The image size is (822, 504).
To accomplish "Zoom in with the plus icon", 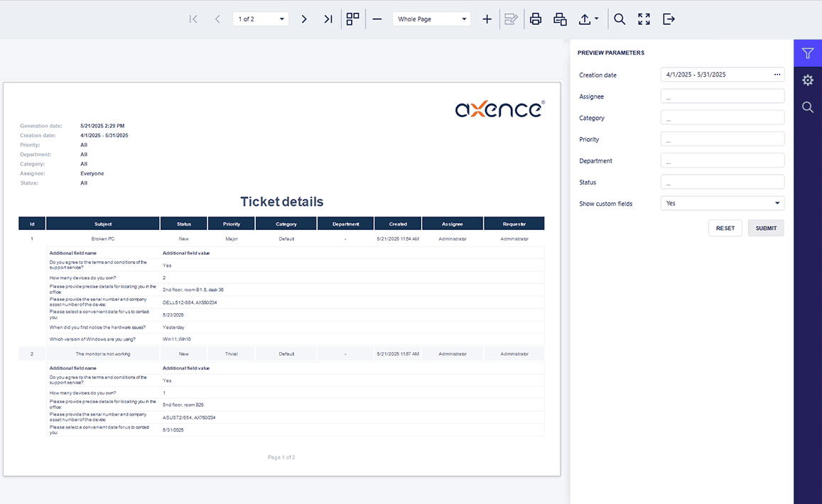I will click(x=487, y=19).
